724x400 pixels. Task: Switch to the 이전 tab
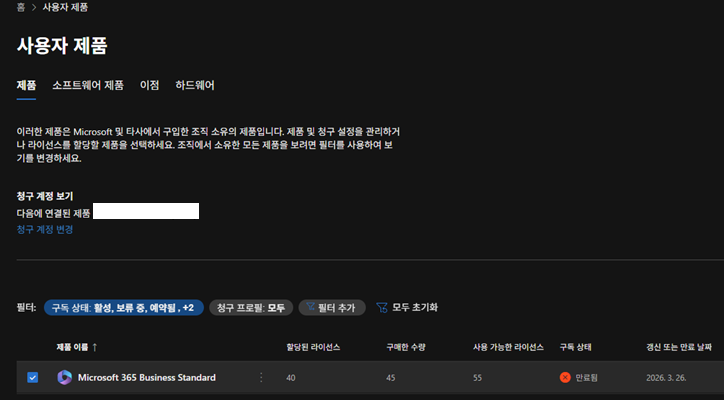coord(150,85)
